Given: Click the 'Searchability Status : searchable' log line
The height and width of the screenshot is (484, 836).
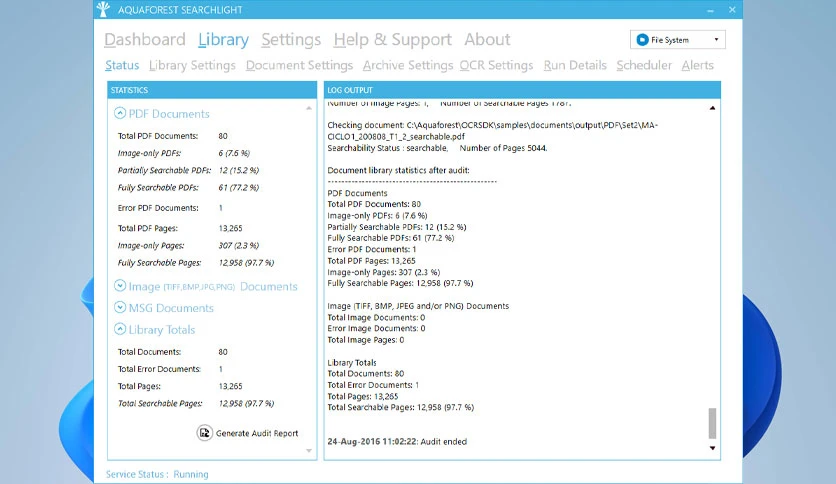Looking at the screenshot, I should 437,148.
